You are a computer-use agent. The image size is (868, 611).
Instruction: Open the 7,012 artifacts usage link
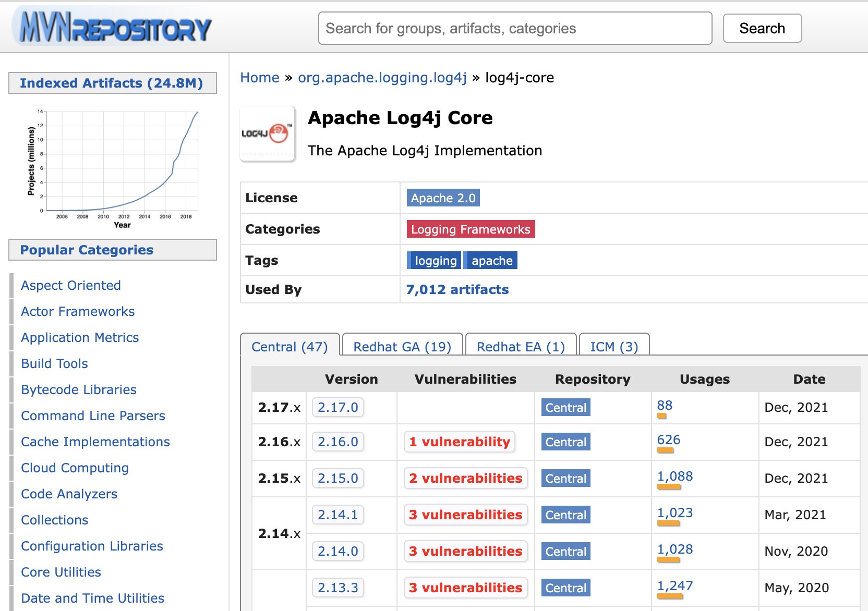pos(457,290)
